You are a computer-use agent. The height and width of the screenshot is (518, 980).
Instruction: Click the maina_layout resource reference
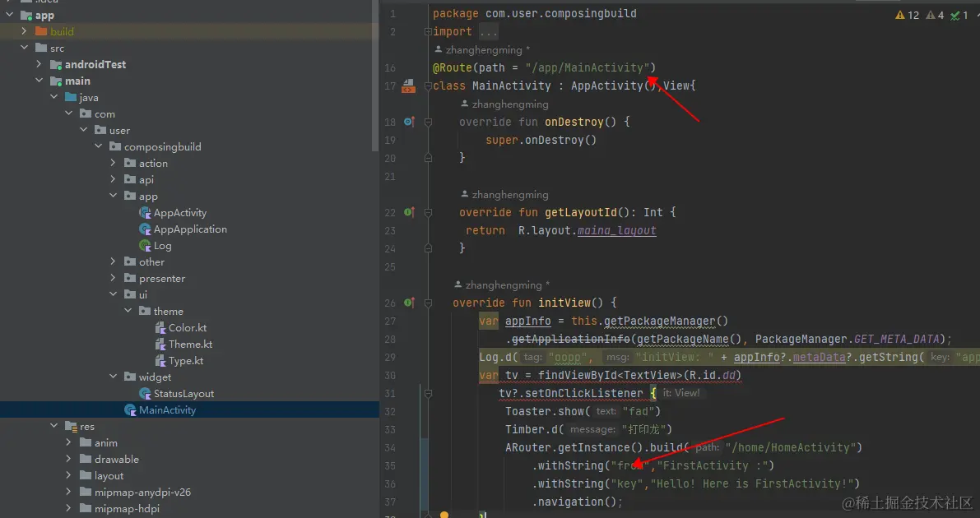pyautogui.click(x=617, y=230)
